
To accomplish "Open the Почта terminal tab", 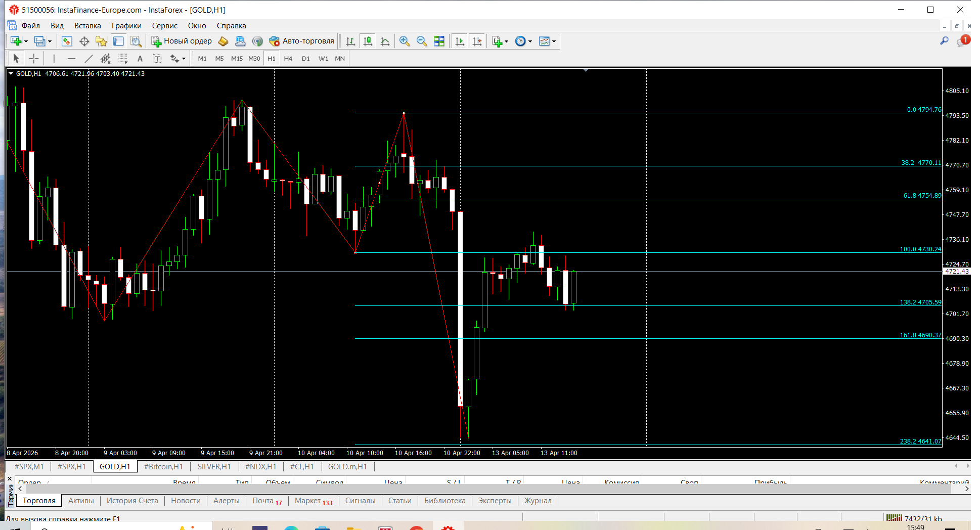I will click(267, 501).
